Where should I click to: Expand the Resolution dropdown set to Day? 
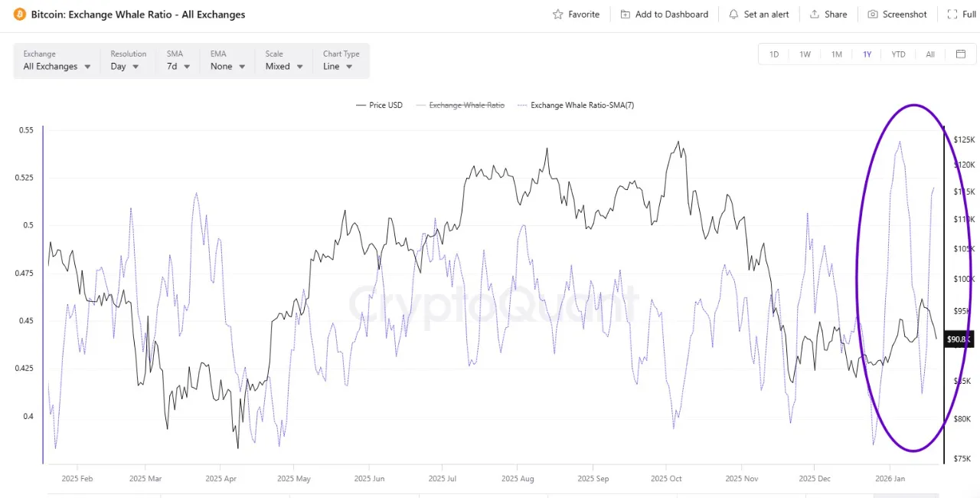[125, 66]
